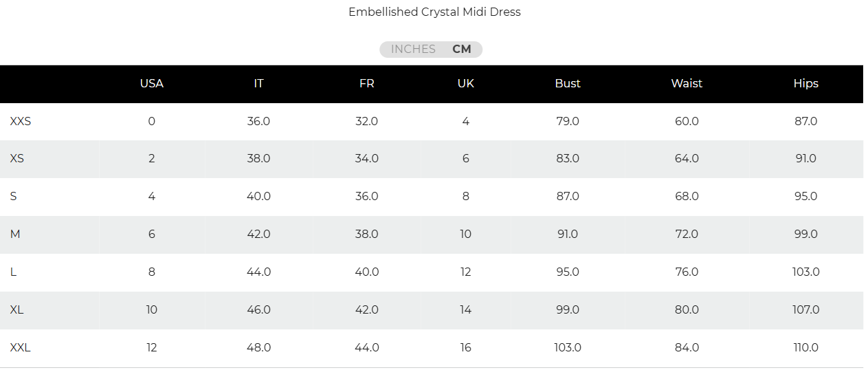Click the 110.0 hips value for XXL
868x370 pixels.
click(x=805, y=347)
